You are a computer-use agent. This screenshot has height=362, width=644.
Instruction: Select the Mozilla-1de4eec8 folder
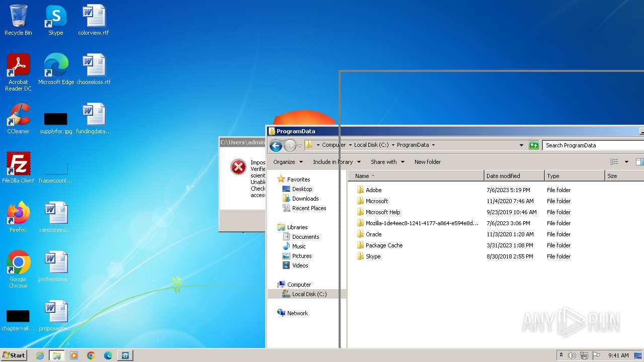pos(422,223)
